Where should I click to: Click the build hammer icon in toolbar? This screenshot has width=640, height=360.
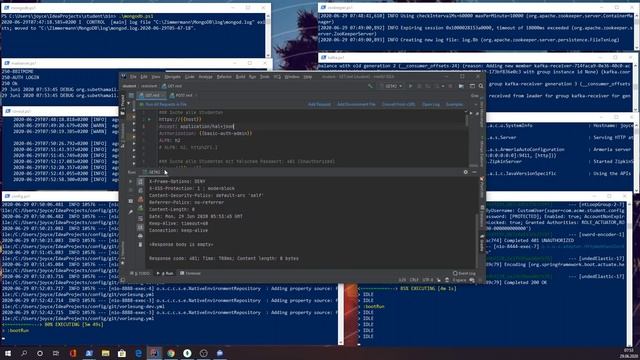[370, 86]
